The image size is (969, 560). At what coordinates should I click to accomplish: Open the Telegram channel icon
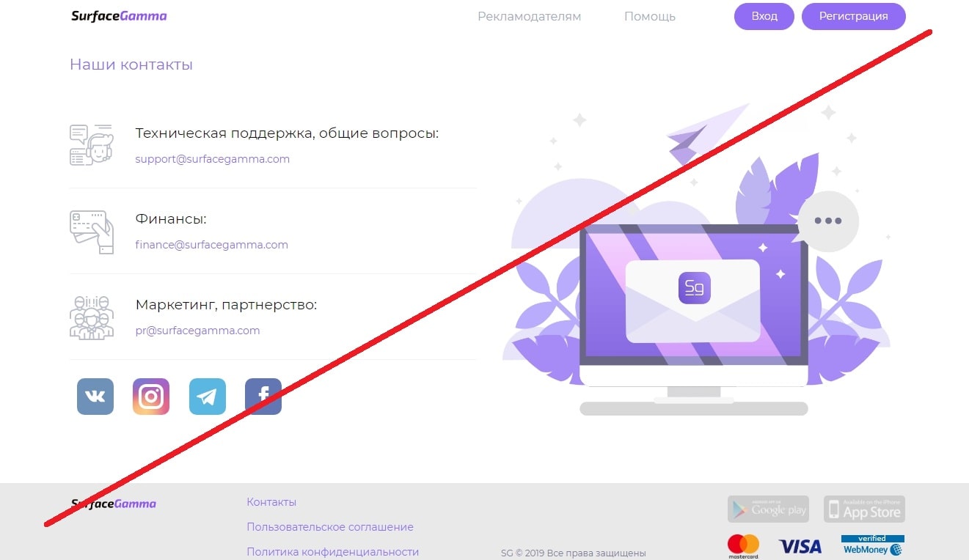coord(208,397)
